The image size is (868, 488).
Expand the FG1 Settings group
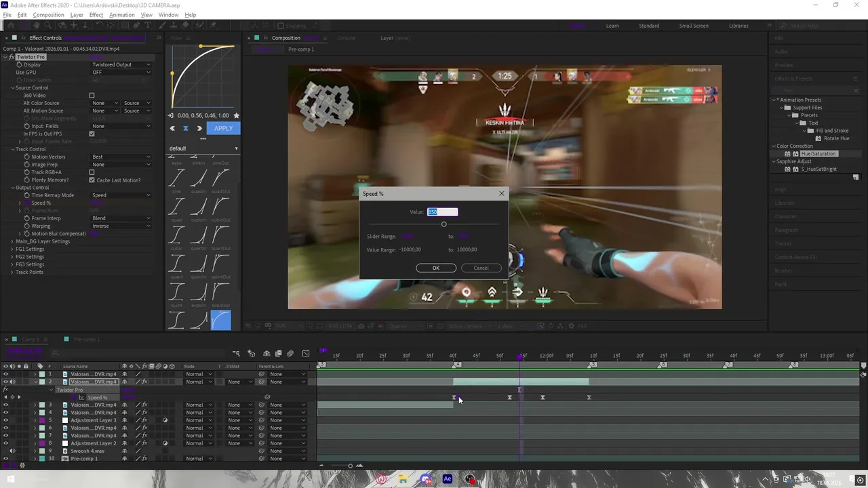click(12, 249)
